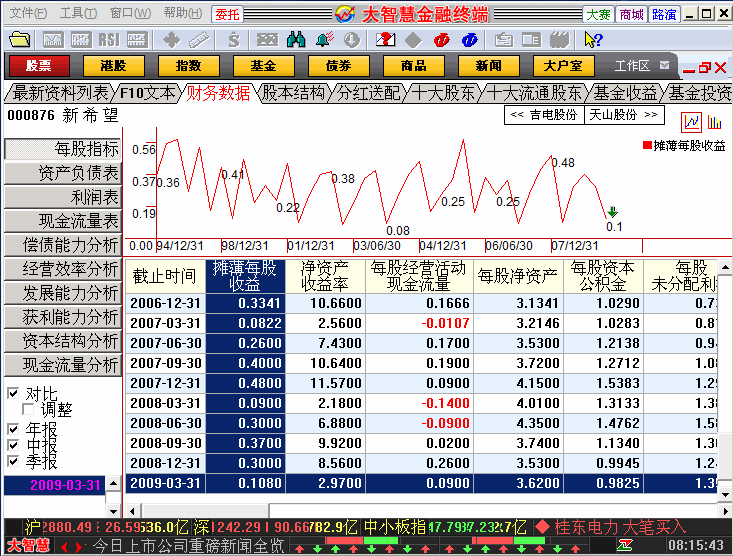Switch to the 股本结构 tab

pos(293,93)
